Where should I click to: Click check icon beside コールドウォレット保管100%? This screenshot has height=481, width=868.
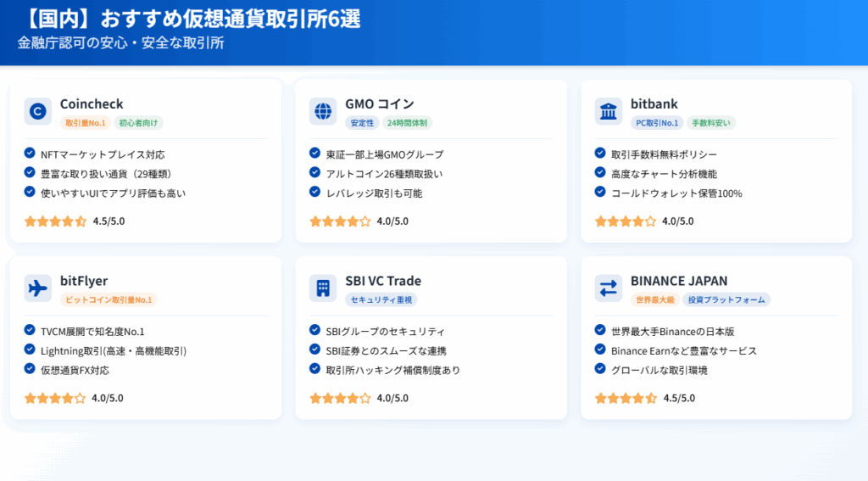[600, 192]
